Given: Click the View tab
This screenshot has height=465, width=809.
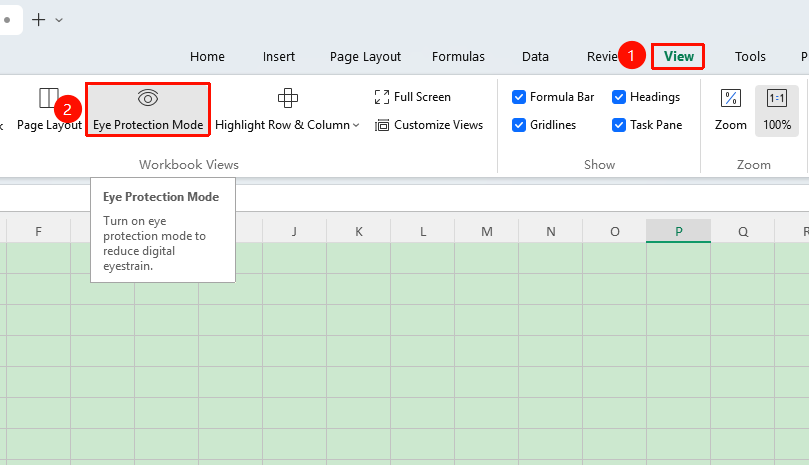Looking at the screenshot, I should coord(678,56).
